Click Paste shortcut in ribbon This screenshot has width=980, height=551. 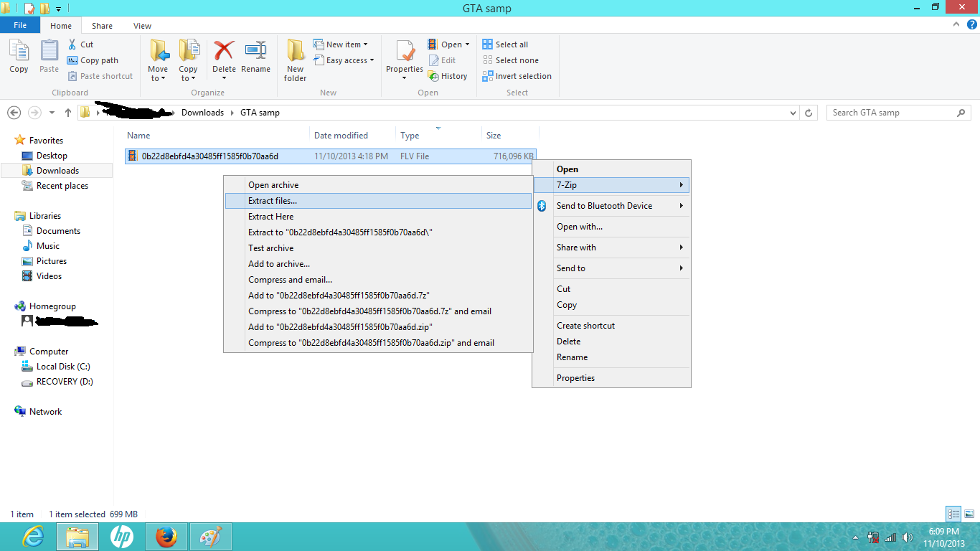pos(100,76)
